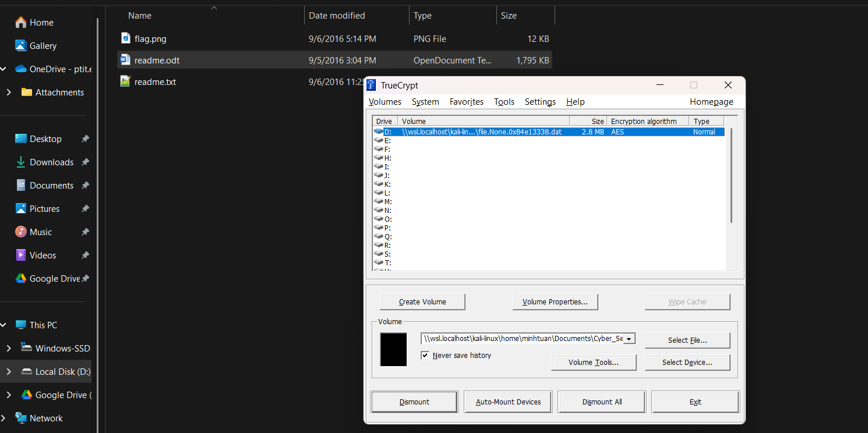Click the K: drive slot icon in TrueCrypt
The width and height of the screenshot is (868, 433).
[x=379, y=184]
